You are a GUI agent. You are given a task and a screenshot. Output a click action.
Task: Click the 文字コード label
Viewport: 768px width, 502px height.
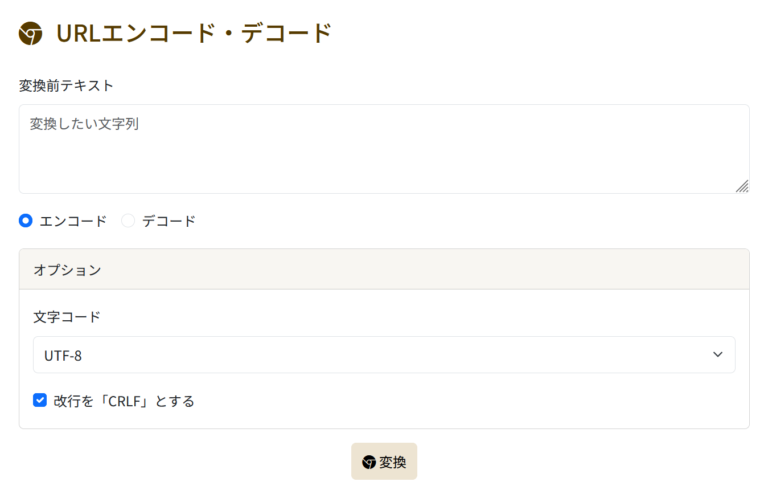tap(67, 317)
